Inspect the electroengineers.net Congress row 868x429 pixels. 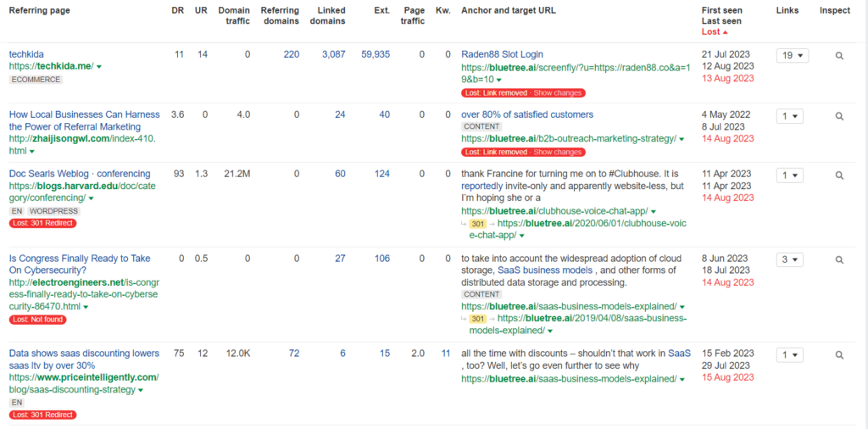839,259
